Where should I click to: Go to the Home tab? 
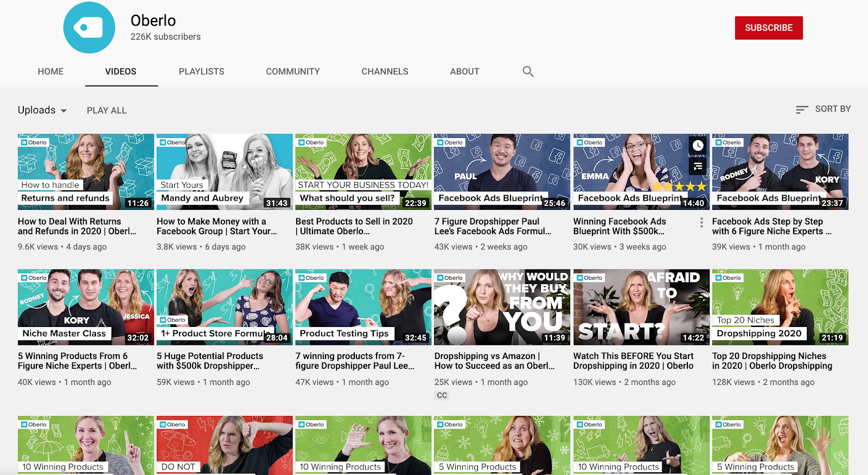(x=50, y=72)
